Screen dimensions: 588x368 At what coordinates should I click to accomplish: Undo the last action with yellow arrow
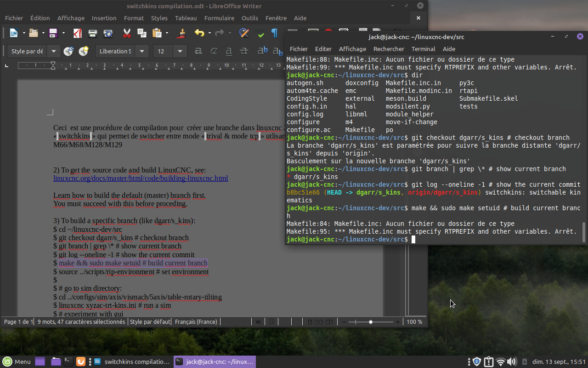point(199,33)
